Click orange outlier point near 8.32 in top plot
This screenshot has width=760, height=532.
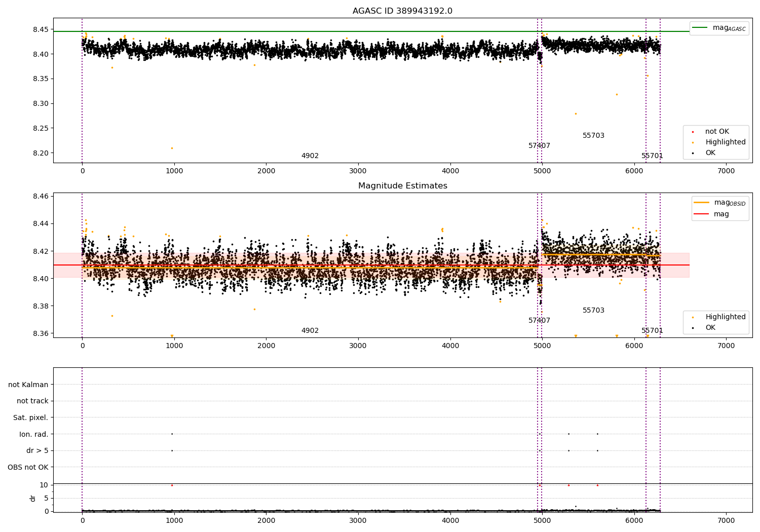point(617,94)
